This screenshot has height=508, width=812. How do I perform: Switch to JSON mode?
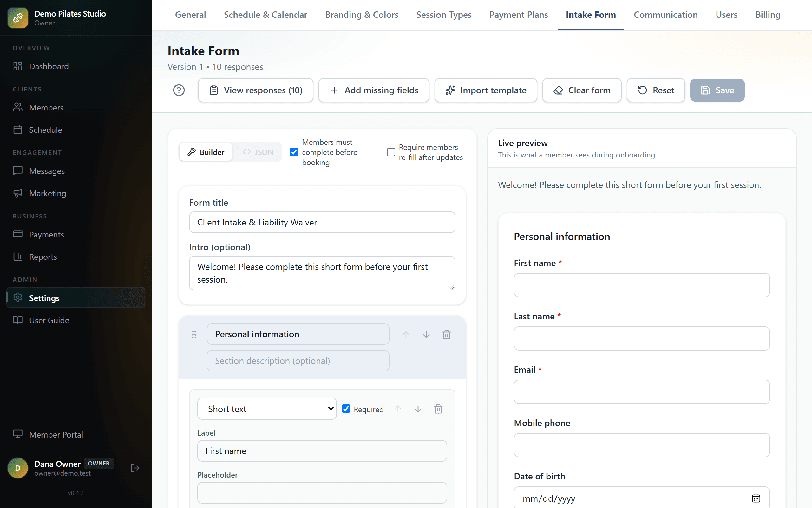258,152
